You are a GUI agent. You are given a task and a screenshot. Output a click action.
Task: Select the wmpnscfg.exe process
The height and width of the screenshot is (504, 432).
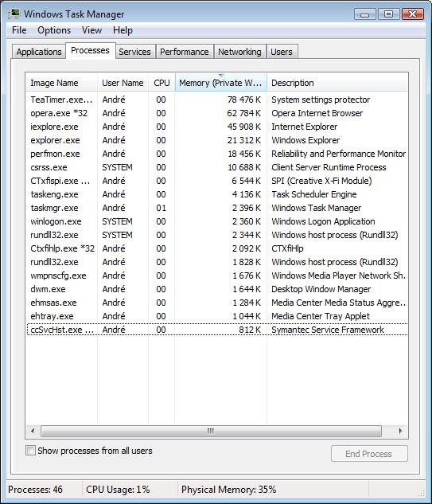tap(217, 275)
